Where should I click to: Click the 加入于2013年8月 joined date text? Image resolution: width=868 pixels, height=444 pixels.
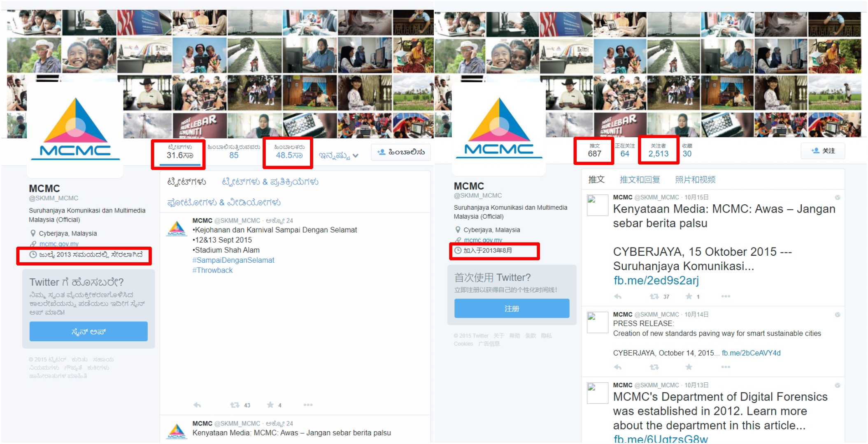coord(488,250)
